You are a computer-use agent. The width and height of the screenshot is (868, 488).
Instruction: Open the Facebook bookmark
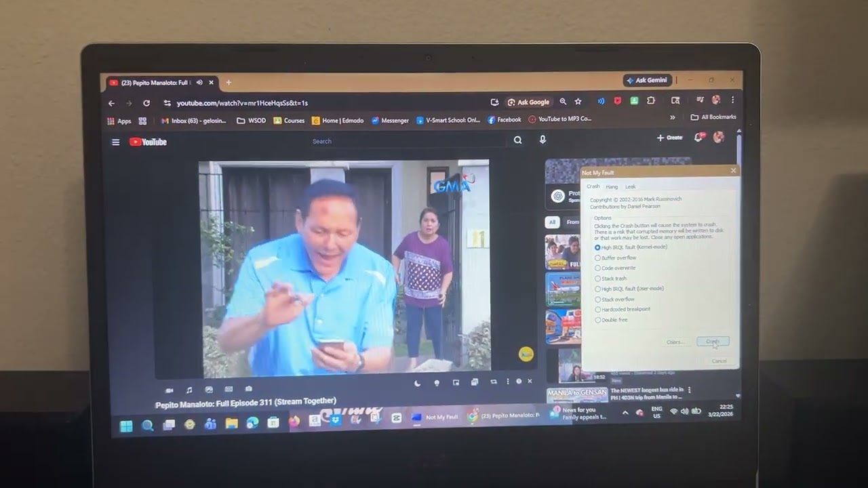click(505, 120)
